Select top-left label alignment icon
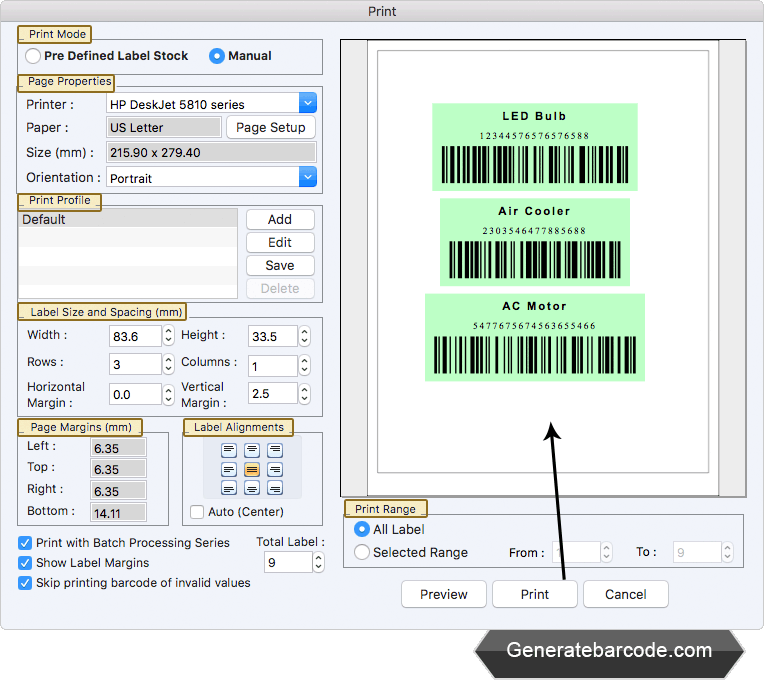Screen dimensions: 764x681 tap(229, 450)
